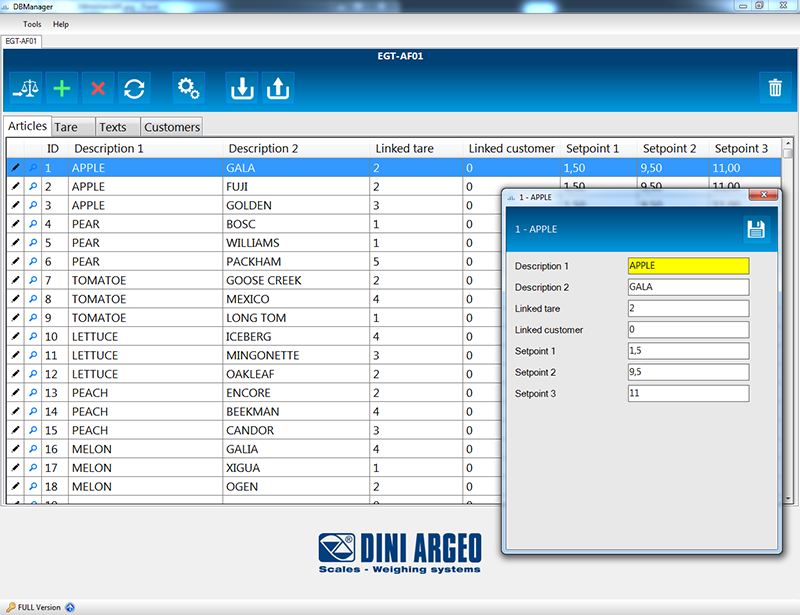Click the trash bin icon
The image size is (800, 615).
pyautogui.click(x=775, y=88)
